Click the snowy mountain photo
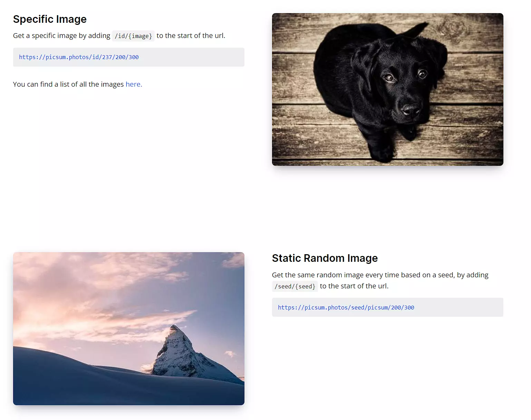 click(128, 328)
